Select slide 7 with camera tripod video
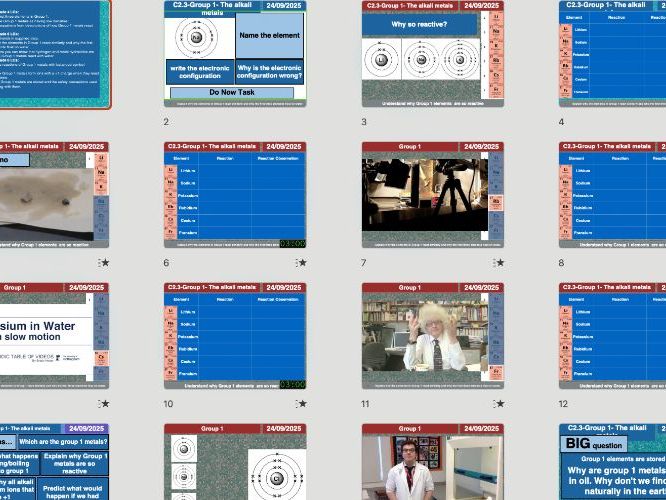666x500 pixels. pyautogui.click(x=432, y=194)
